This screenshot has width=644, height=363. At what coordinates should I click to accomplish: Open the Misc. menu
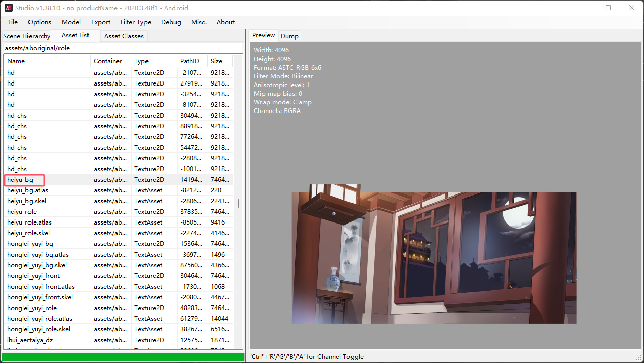tap(199, 22)
